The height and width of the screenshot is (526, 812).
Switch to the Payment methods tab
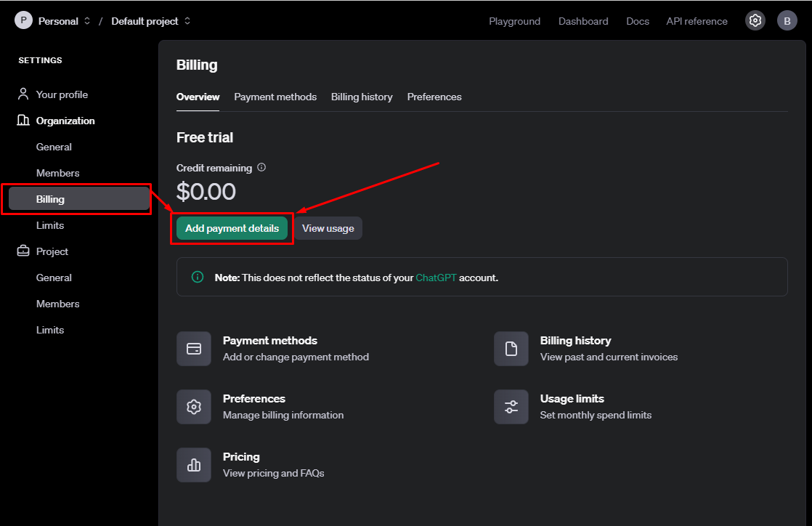tap(275, 97)
